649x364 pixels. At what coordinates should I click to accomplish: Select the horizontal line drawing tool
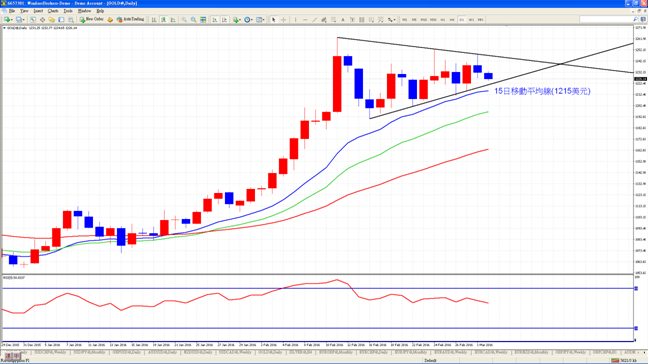pos(305,19)
